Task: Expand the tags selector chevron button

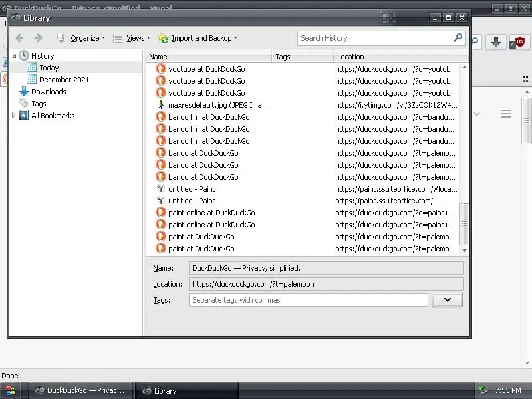Action: pos(447,300)
